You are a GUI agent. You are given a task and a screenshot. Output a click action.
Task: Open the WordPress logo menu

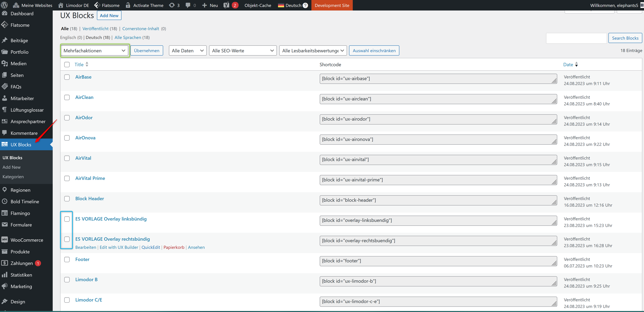(x=5, y=5)
